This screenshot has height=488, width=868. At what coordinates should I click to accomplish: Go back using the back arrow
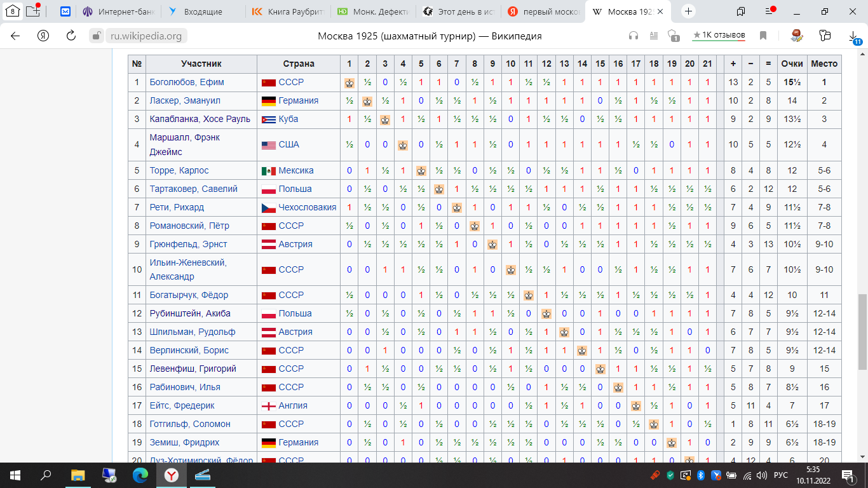tap(15, 36)
